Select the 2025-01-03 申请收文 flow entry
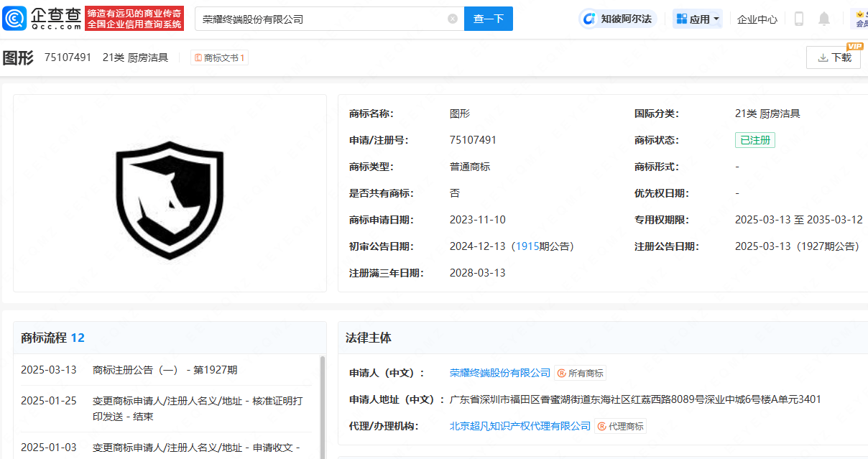The width and height of the screenshot is (868, 459). pos(165,448)
